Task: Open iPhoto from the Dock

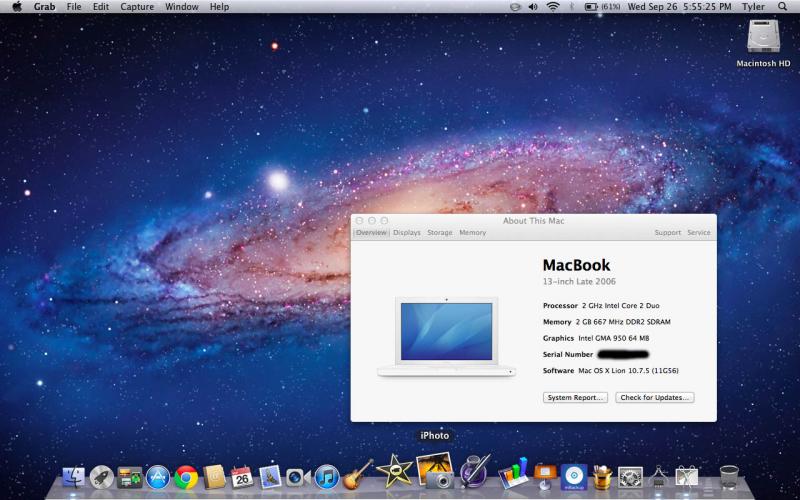Action: coord(434,470)
